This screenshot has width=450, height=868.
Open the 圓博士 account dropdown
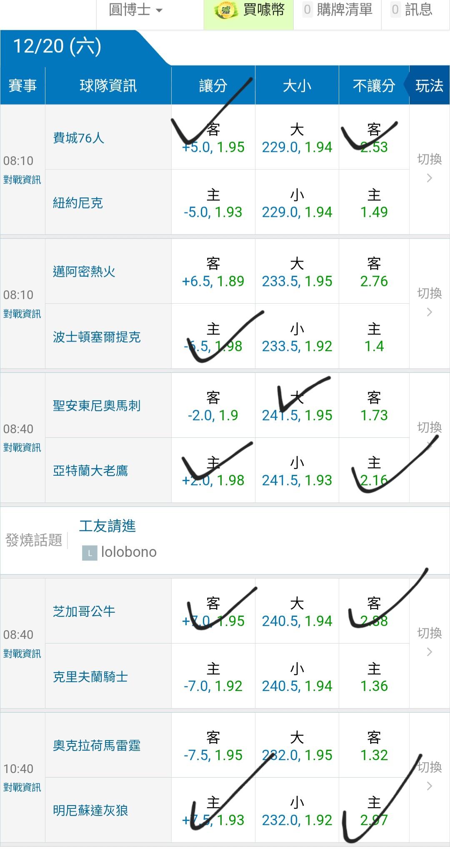[135, 10]
